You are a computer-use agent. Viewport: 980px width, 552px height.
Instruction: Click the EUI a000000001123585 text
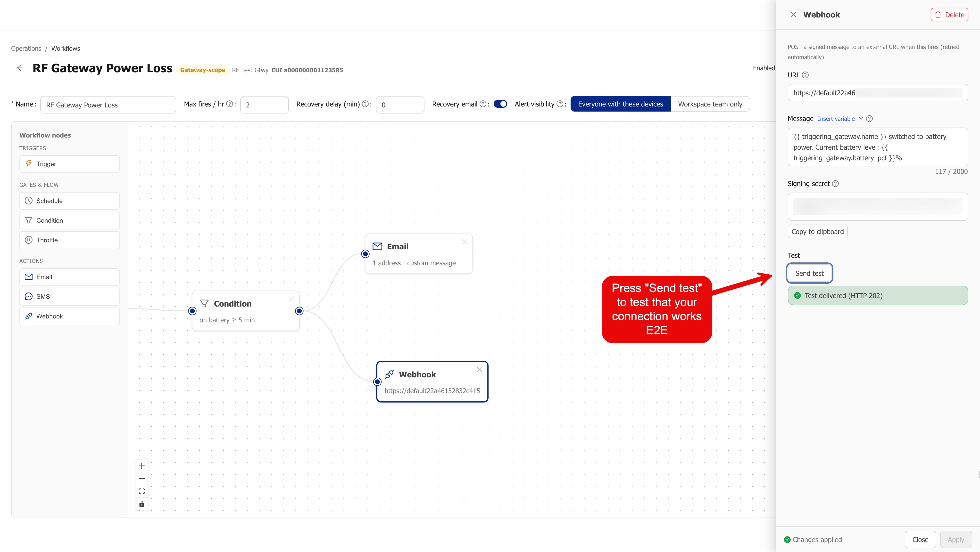click(307, 70)
